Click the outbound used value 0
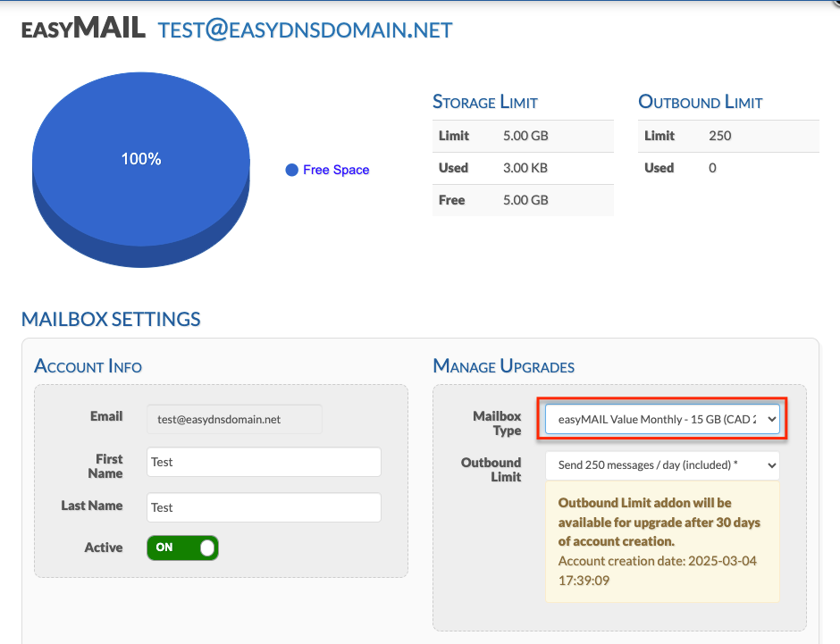The image size is (840, 644). point(712,168)
